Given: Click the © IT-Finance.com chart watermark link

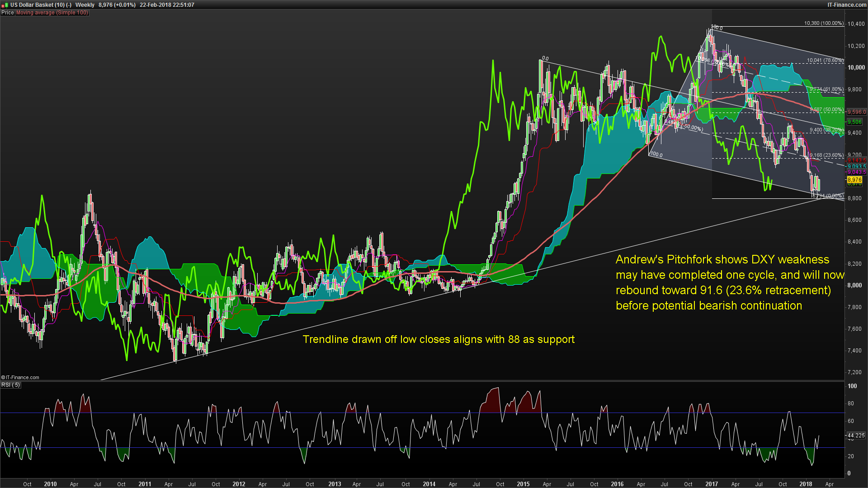Looking at the screenshot, I should [x=20, y=377].
